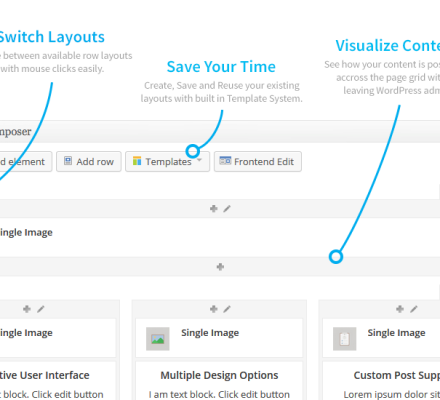Click the Frontend Edit button
The width and height of the screenshot is (440, 400).
pyautogui.click(x=258, y=162)
